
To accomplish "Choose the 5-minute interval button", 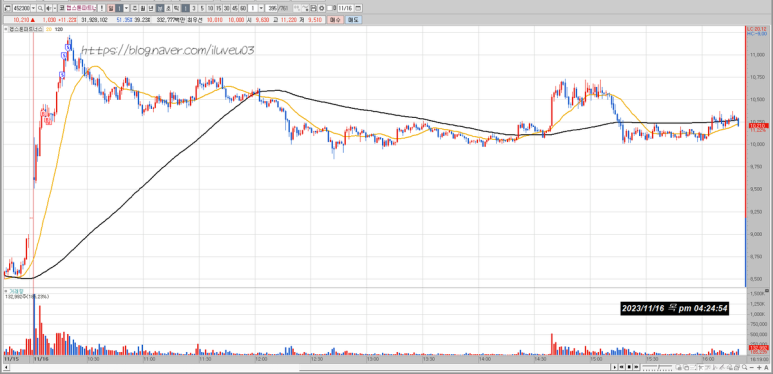I will 202,8.
